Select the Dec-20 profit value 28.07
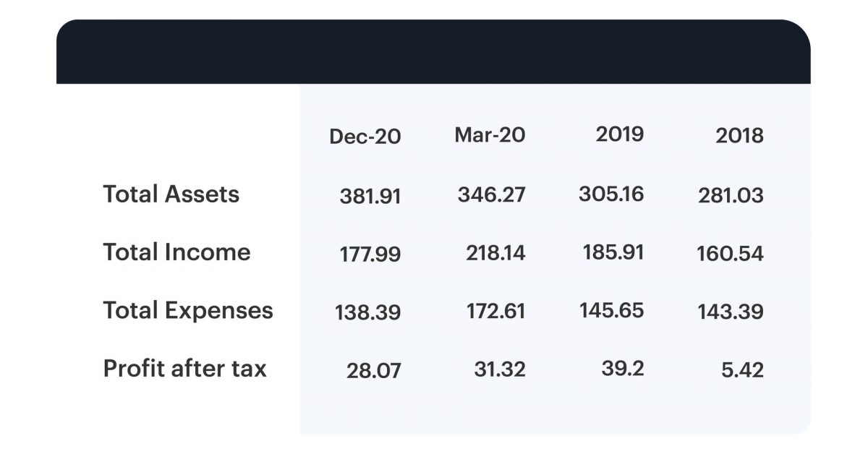Viewport: 868px width, 454px height. coord(373,371)
